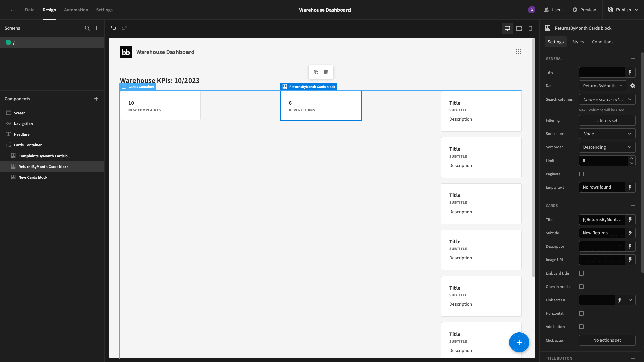Search screens with the magnifier icon

pos(87,28)
